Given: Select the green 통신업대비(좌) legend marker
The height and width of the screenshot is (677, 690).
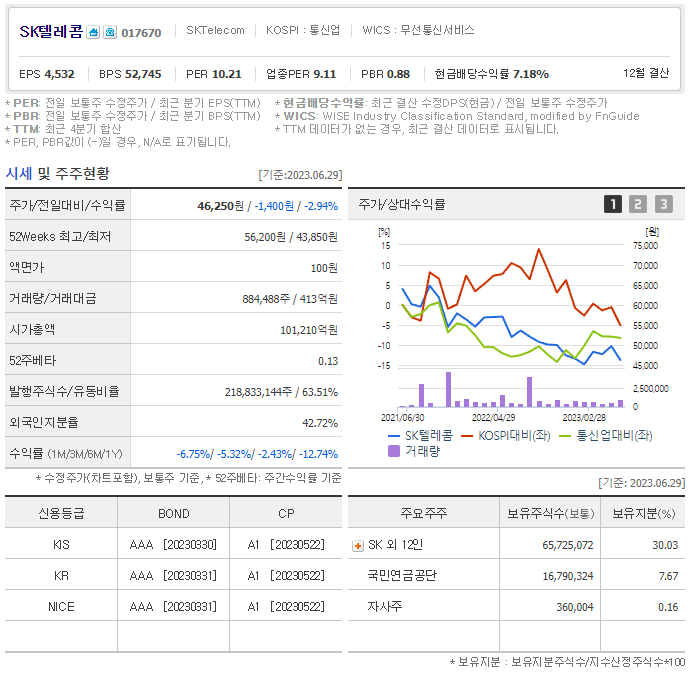Looking at the screenshot, I should coord(565,436).
